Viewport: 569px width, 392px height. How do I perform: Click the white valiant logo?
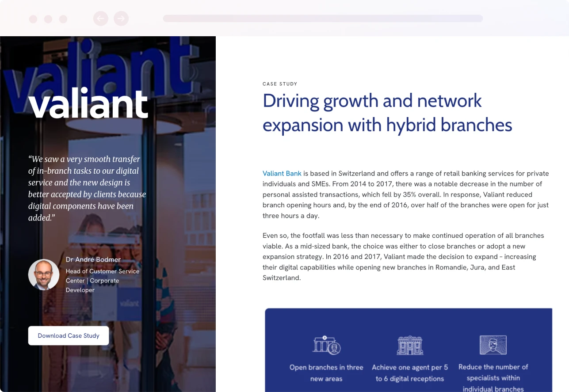(88, 103)
